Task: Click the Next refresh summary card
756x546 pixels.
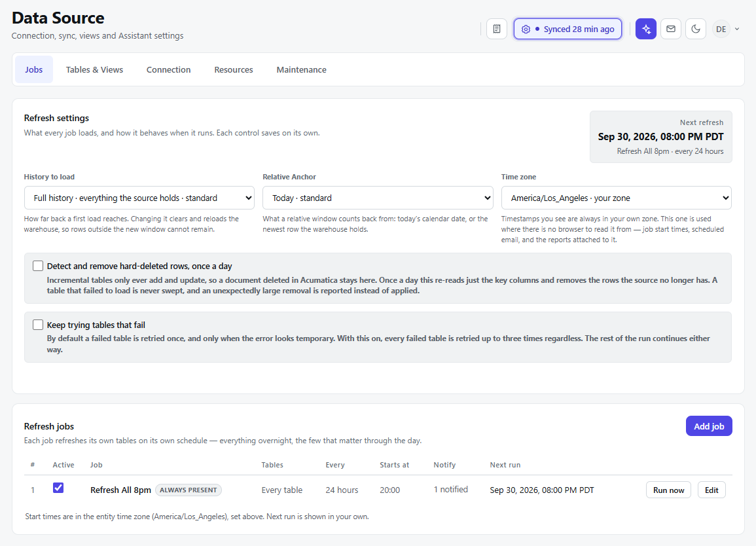Action: 660,137
